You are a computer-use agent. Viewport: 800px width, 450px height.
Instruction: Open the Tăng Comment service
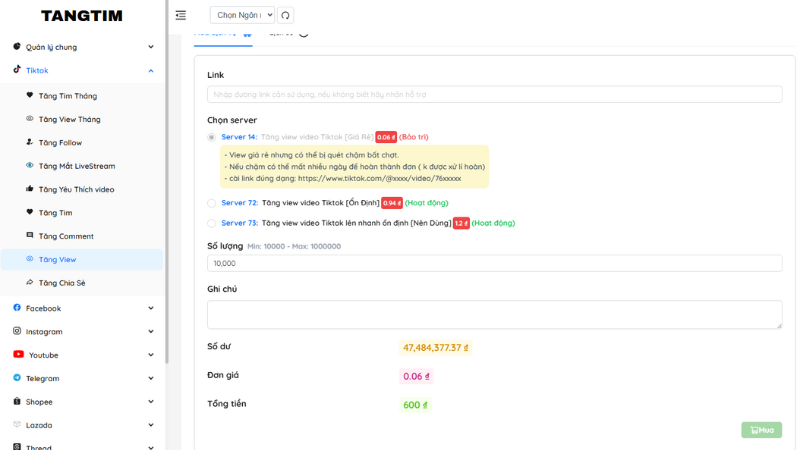click(x=65, y=236)
